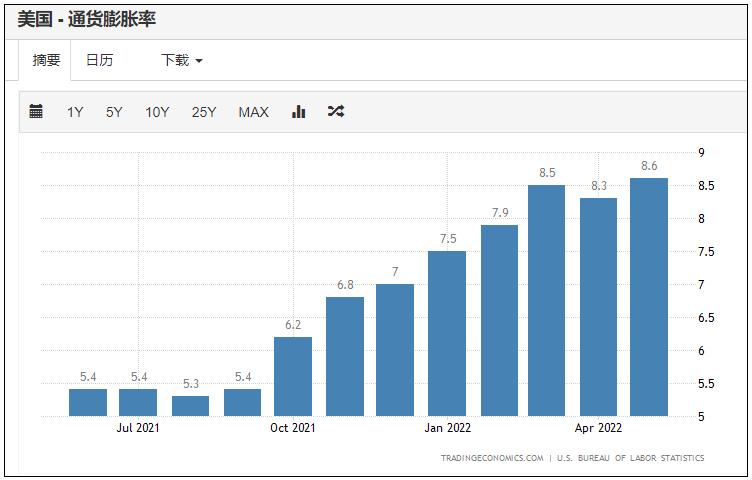Image resolution: width=752 pixels, height=480 pixels.
Task: Click the shuffle compare icon
Action: click(x=336, y=112)
